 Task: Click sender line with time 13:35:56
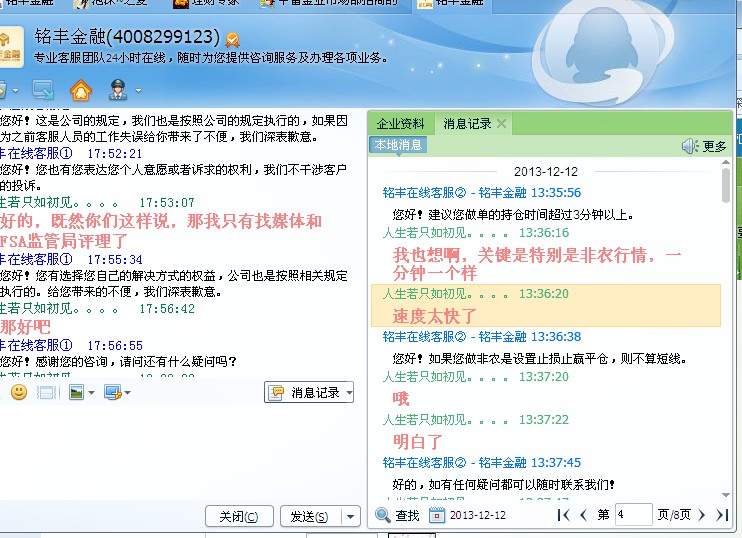click(482, 193)
